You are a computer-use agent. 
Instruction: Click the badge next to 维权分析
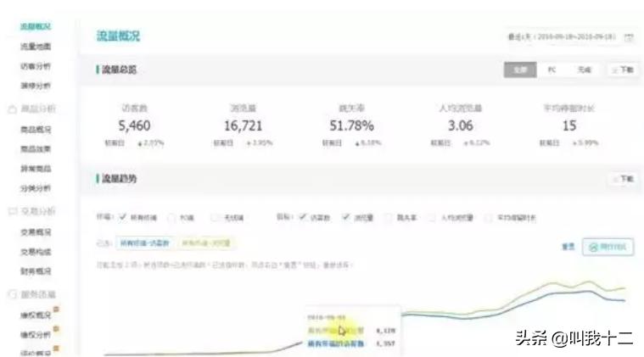point(56,329)
